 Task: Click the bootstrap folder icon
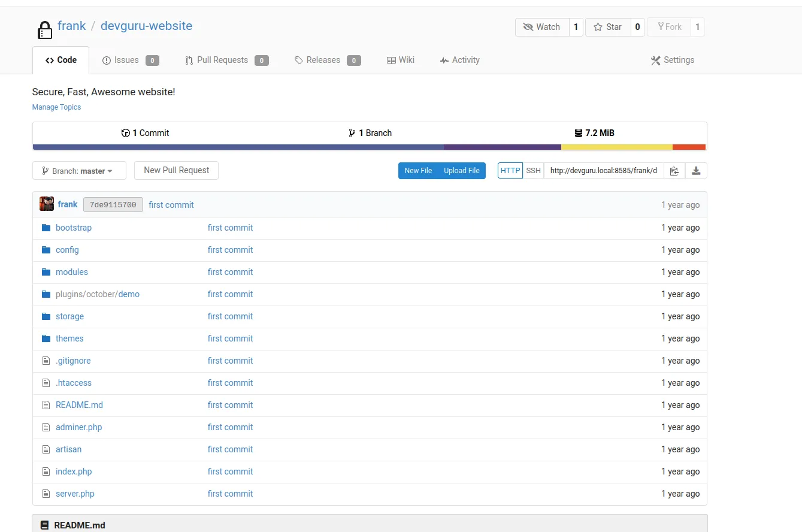[46, 228]
